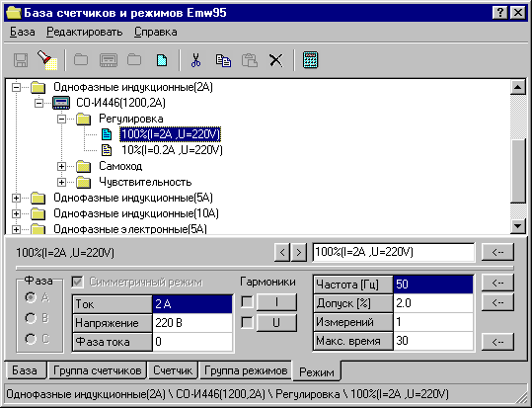This screenshot has height=408, width=532.
Task: Collapse the СО-И446(1200,2А) node
Action: [x=38, y=103]
